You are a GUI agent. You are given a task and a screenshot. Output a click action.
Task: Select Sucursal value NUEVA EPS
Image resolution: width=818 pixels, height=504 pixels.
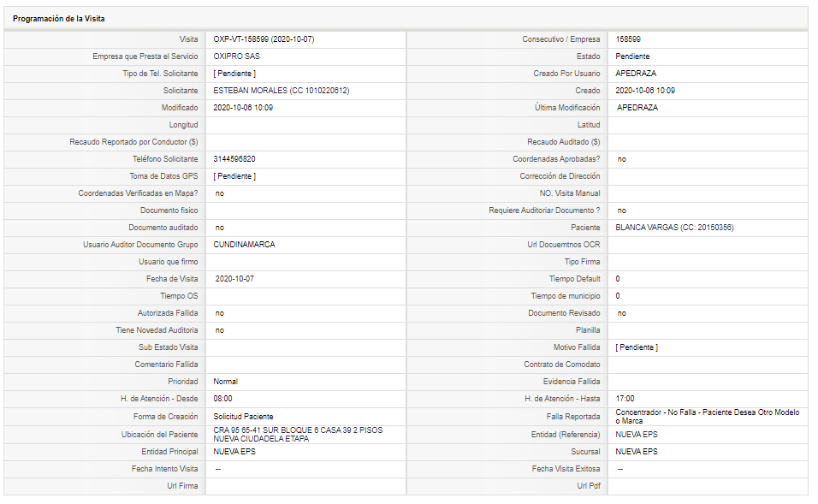click(637, 452)
